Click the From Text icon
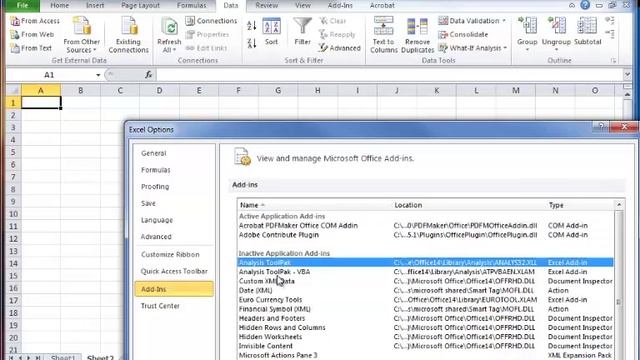 pyautogui.click(x=15, y=48)
